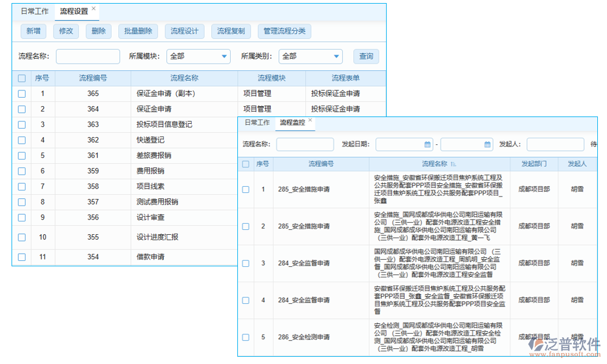607x364 pixels.
Task: Click the 查询 search button
Action: click(x=366, y=56)
